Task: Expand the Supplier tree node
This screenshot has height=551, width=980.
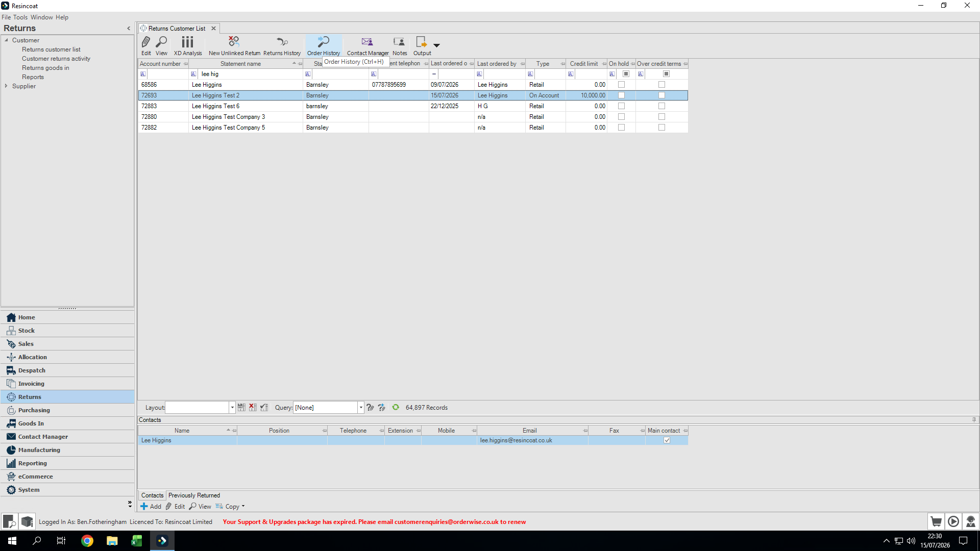Action: tap(6, 86)
